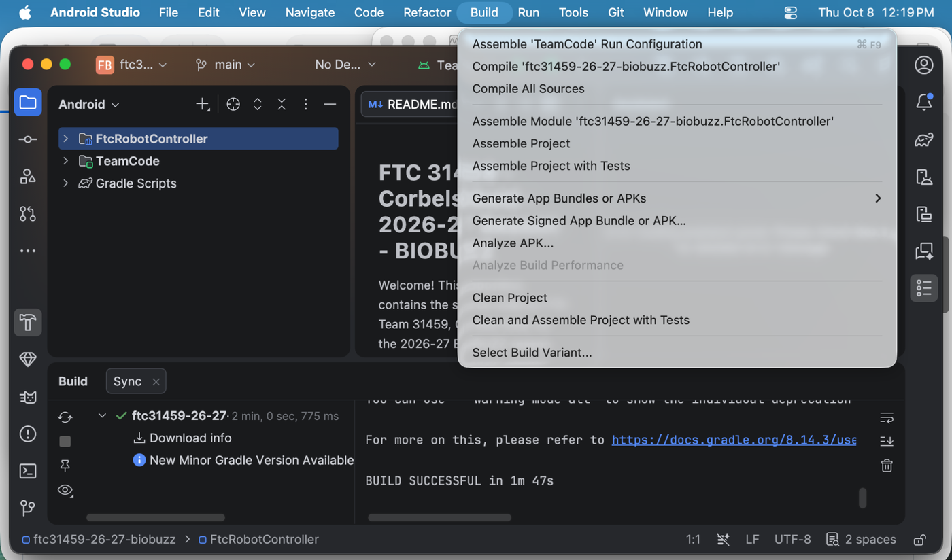Click the Sync project reload icon in Build panel
Image resolution: width=952 pixels, height=560 pixels.
pyautogui.click(x=65, y=417)
